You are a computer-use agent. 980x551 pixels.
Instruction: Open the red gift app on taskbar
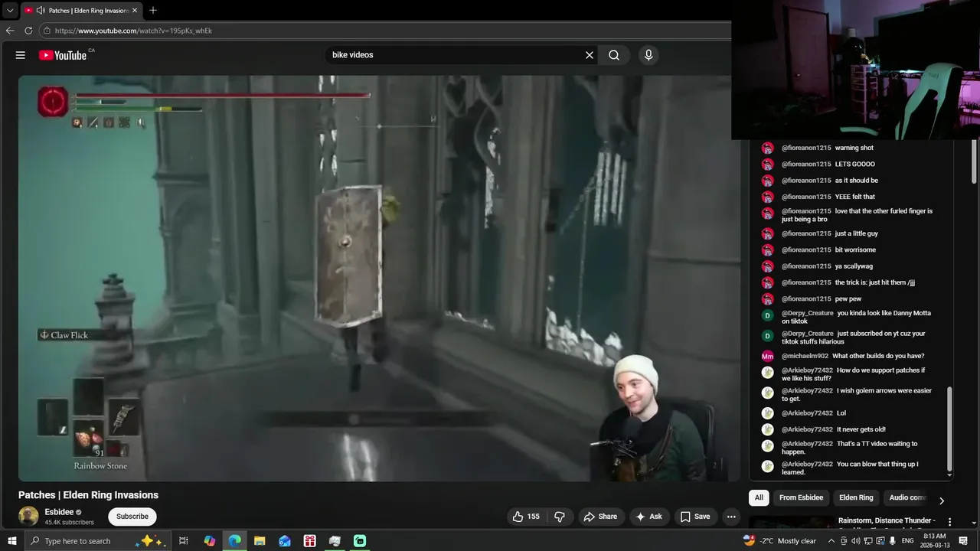click(x=309, y=541)
